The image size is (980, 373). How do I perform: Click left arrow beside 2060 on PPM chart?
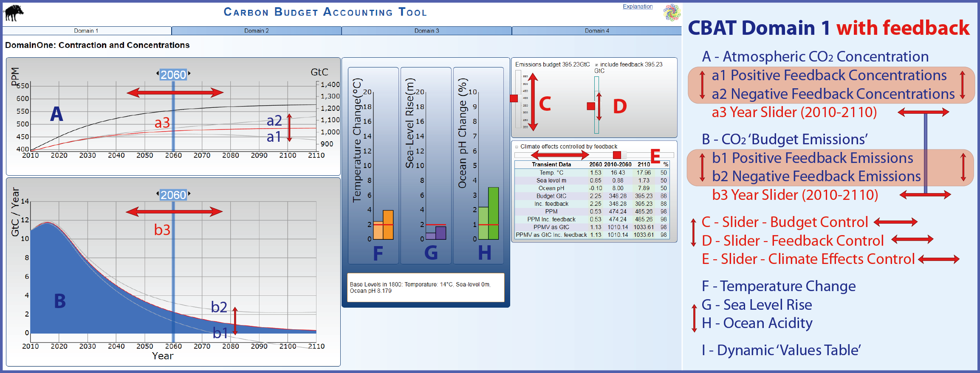(x=158, y=74)
